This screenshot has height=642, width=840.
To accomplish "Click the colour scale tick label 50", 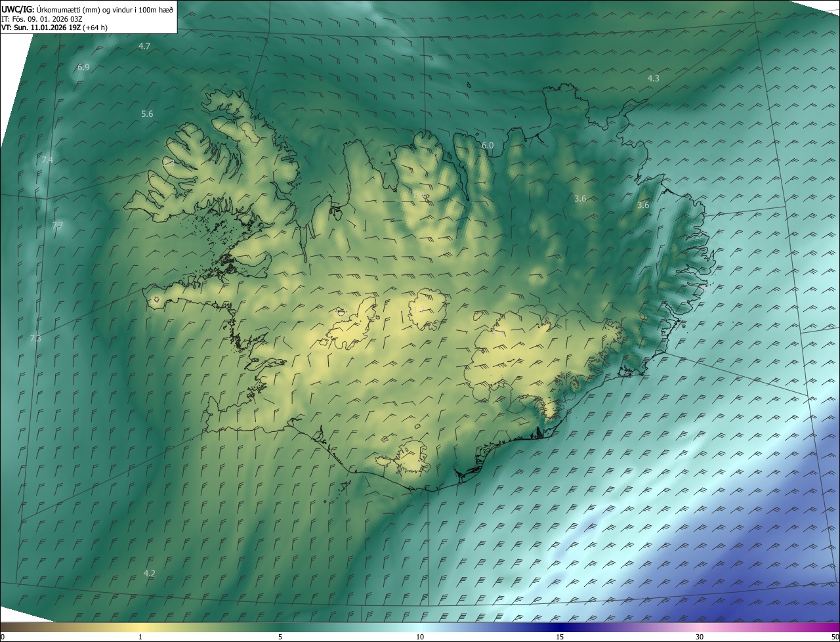I will point(835,637).
